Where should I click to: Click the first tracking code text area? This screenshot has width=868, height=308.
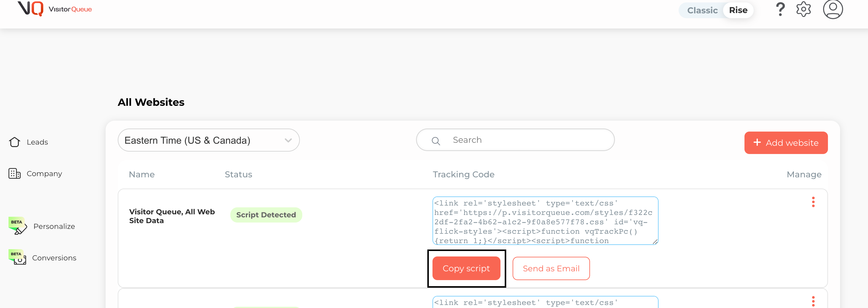[545, 220]
